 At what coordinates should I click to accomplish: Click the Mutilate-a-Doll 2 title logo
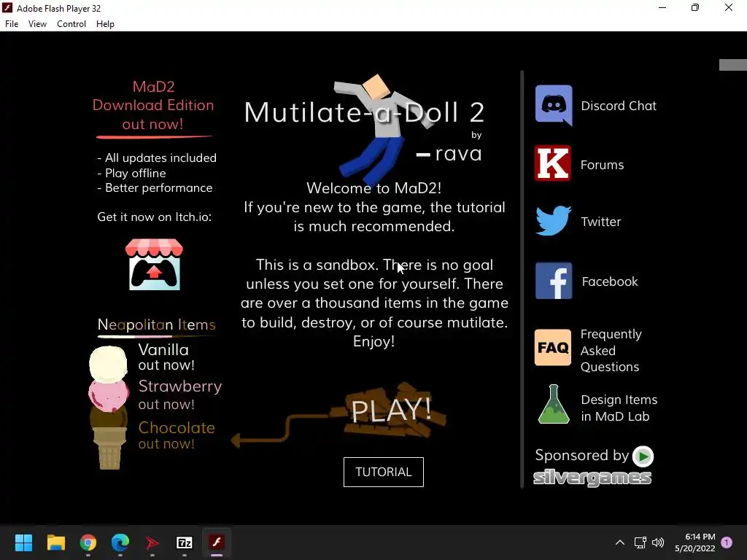pos(365,112)
